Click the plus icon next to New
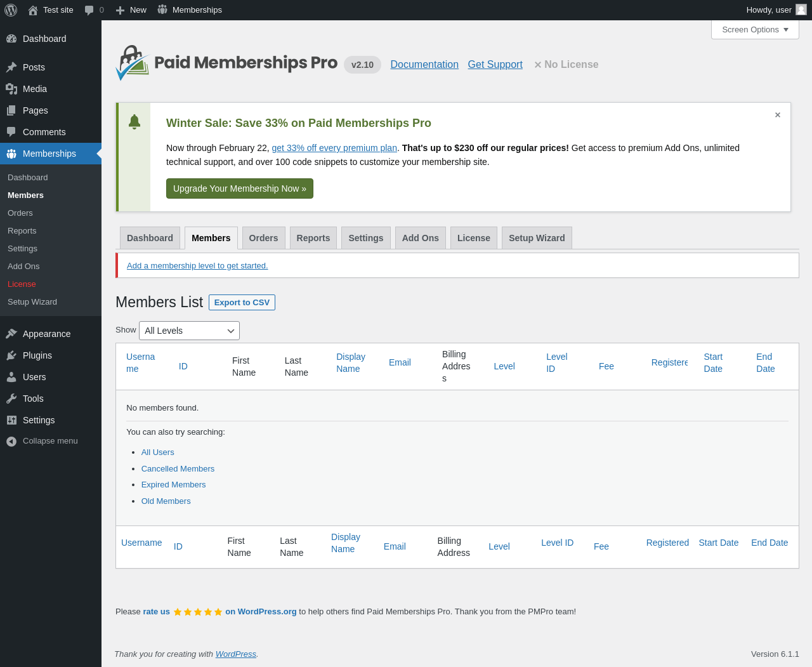 click(120, 10)
